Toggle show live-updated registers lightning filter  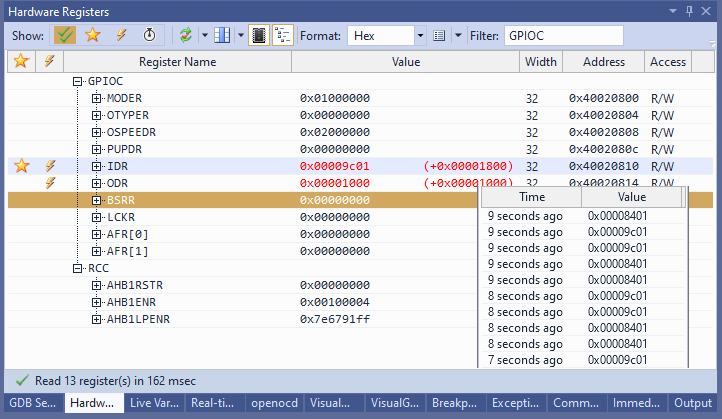coord(121,35)
